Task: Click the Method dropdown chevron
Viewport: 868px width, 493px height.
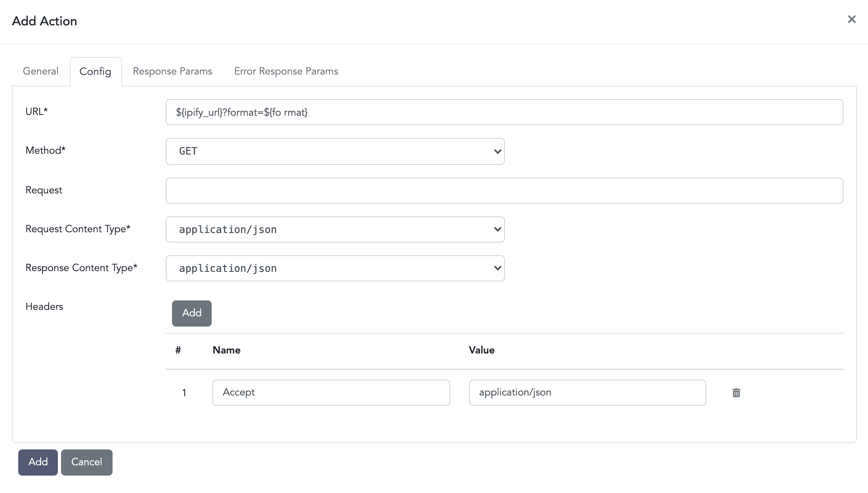Action: coord(497,151)
